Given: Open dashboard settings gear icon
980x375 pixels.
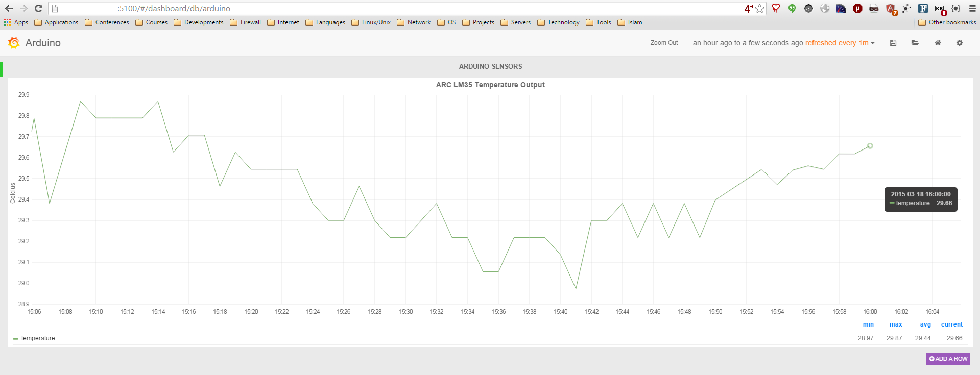Looking at the screenshot, I should tap(960, 43).
